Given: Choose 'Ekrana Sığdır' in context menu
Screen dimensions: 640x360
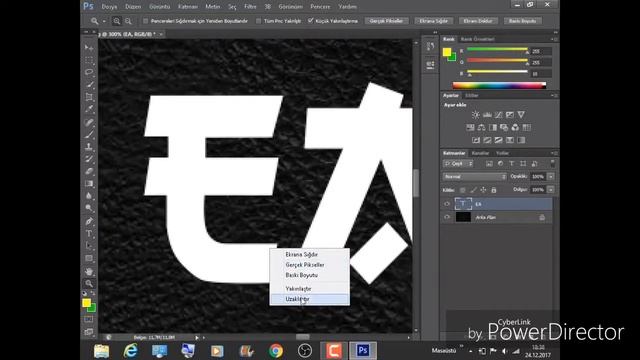Looking at the screenshot, I should point(309,254).
